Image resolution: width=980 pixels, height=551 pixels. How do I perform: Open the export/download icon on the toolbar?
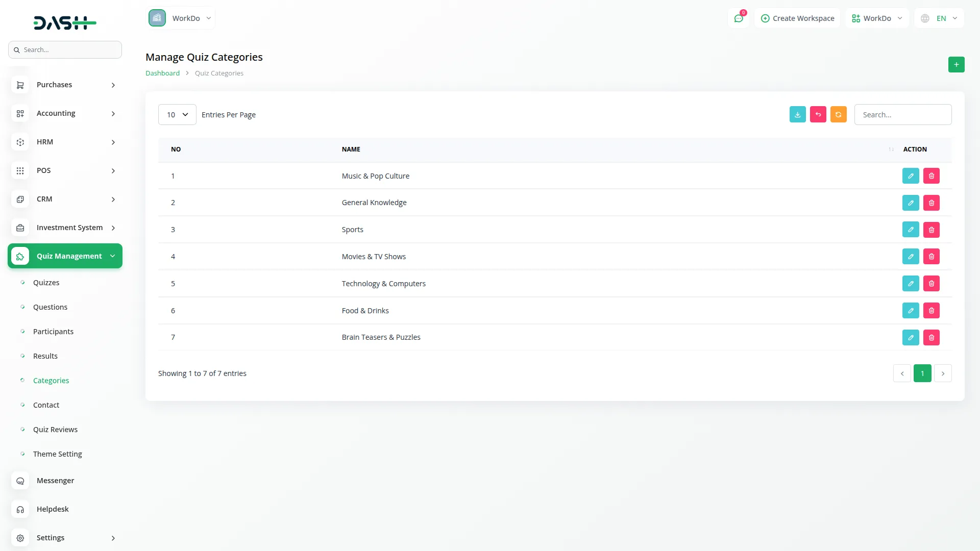point(798,114)
